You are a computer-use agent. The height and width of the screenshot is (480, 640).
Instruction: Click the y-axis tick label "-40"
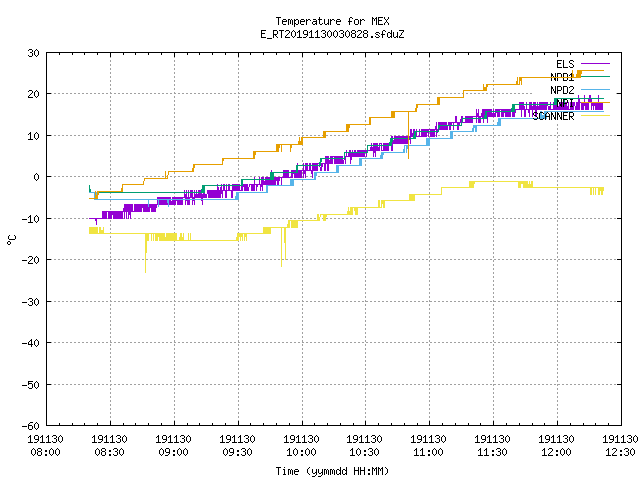point(31,343)
